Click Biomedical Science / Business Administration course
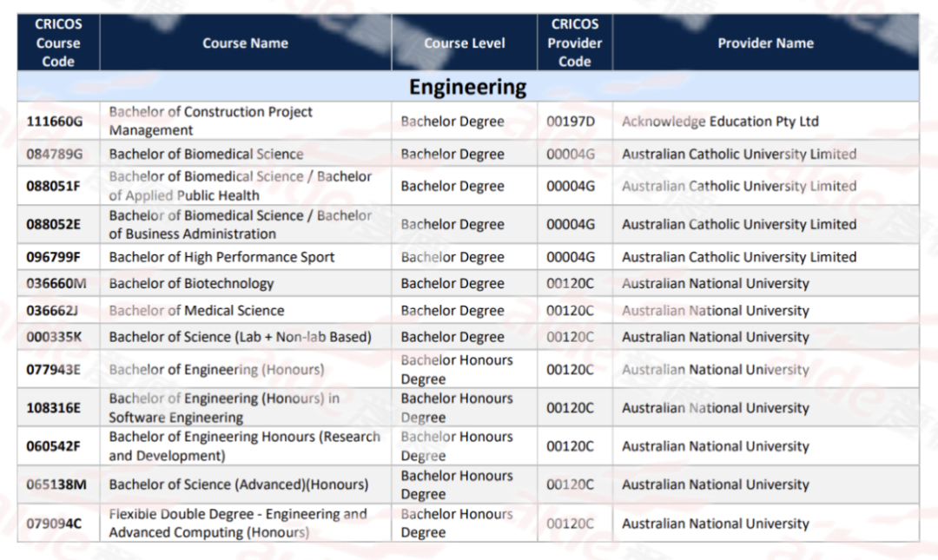 (241, 224)
